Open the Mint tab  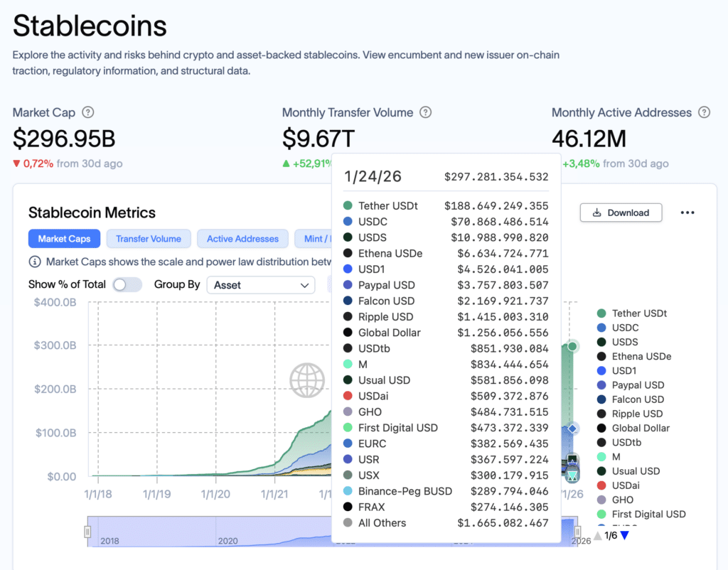click(x=314, y=239)
